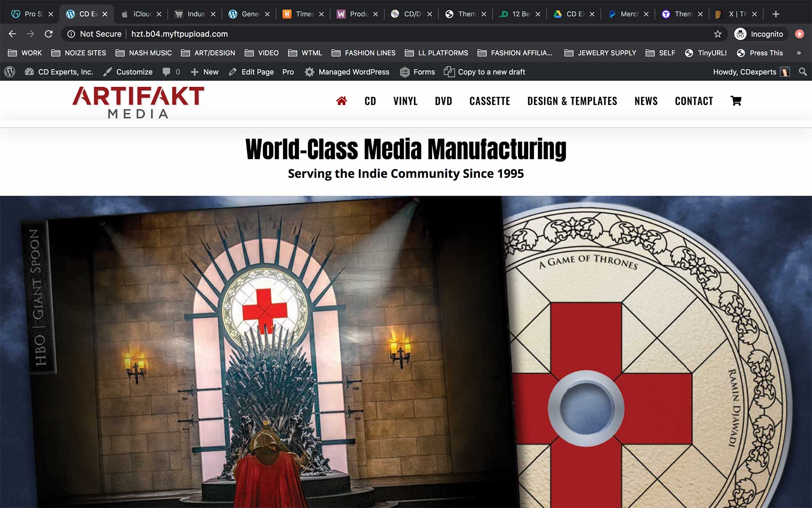This screenshot has height=508, width=812.
Task: Click the TinyURL! bookmark
Action: (x=706, y=53)
